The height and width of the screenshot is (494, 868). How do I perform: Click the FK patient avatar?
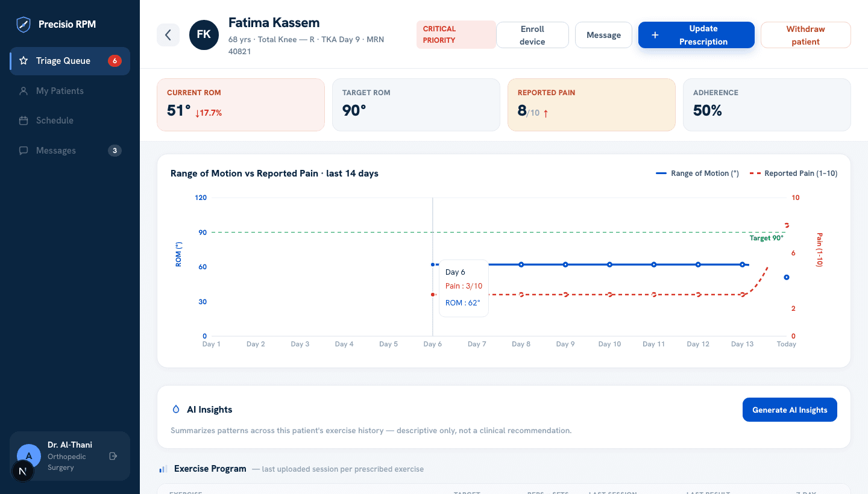coord(204,35)
